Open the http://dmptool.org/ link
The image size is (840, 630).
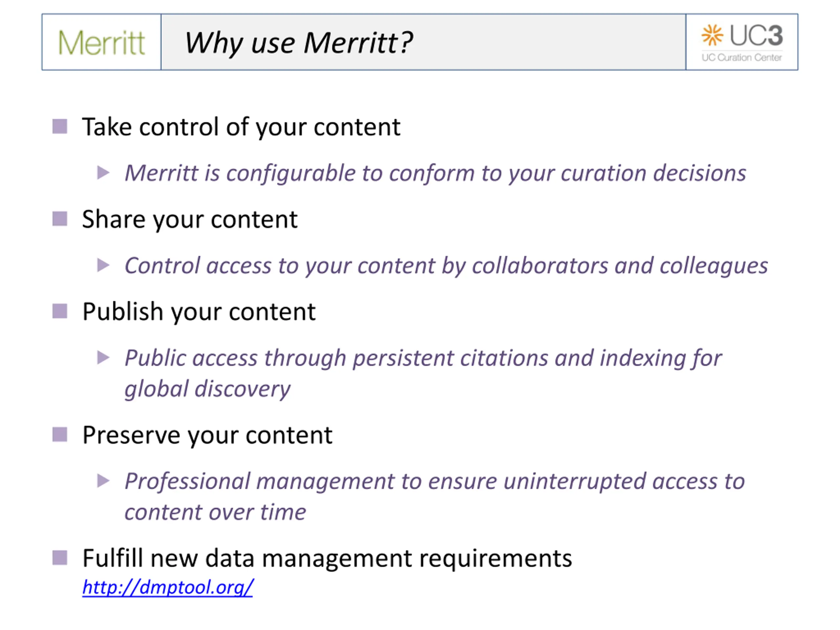pos(167,587)
